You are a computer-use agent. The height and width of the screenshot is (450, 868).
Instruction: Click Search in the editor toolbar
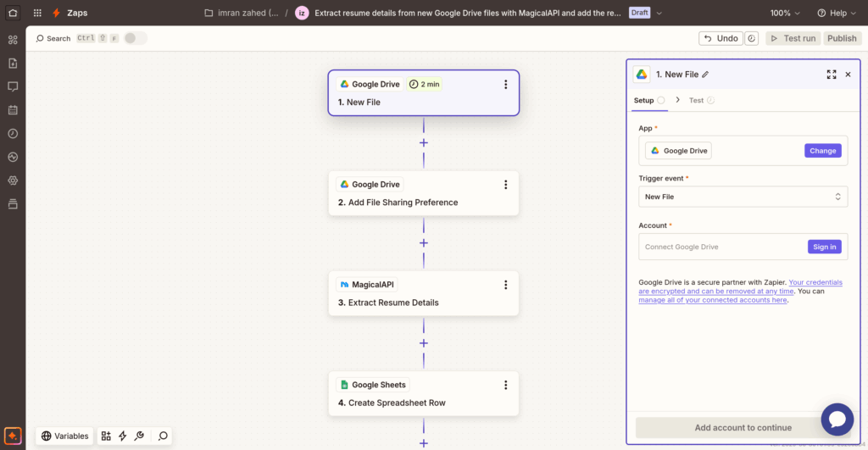coord(53,38)
